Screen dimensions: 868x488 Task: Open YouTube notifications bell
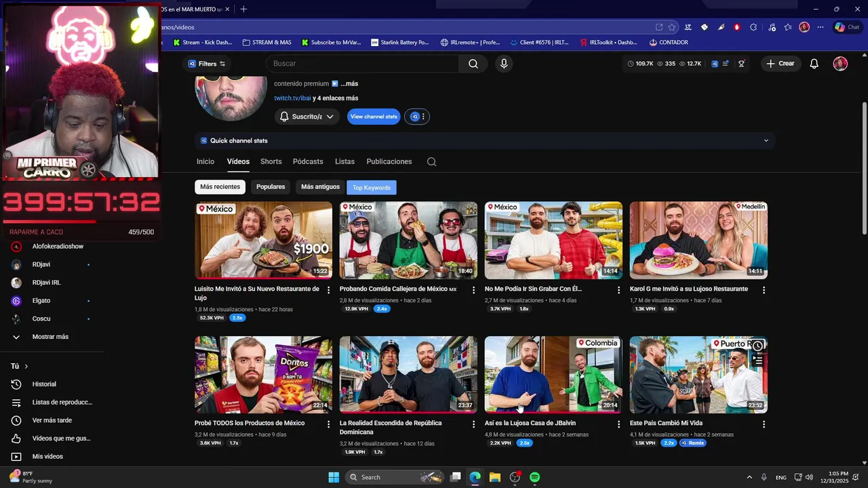click(x=814, y=64)
